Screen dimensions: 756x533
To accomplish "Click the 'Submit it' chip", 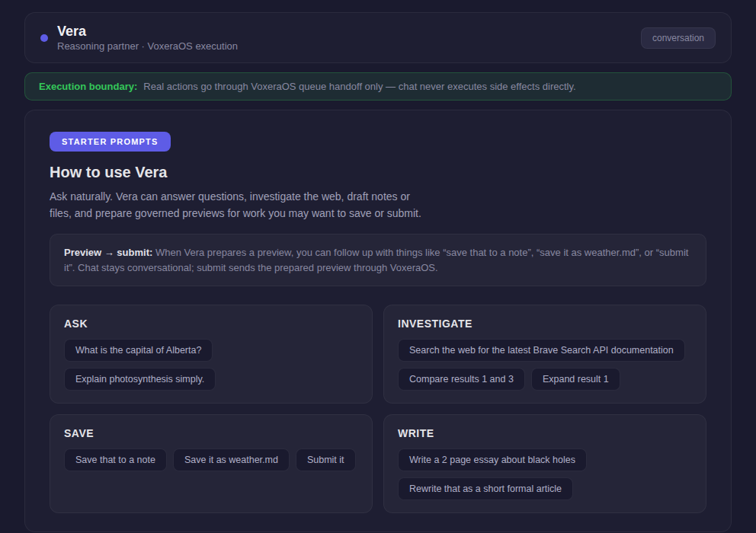I will click(x=325, y=460).
